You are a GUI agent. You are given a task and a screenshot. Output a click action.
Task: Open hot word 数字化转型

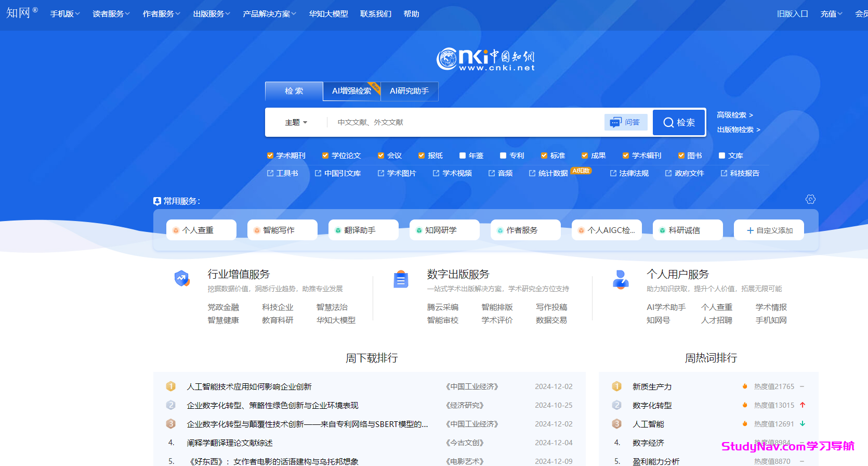pos(652,405)
